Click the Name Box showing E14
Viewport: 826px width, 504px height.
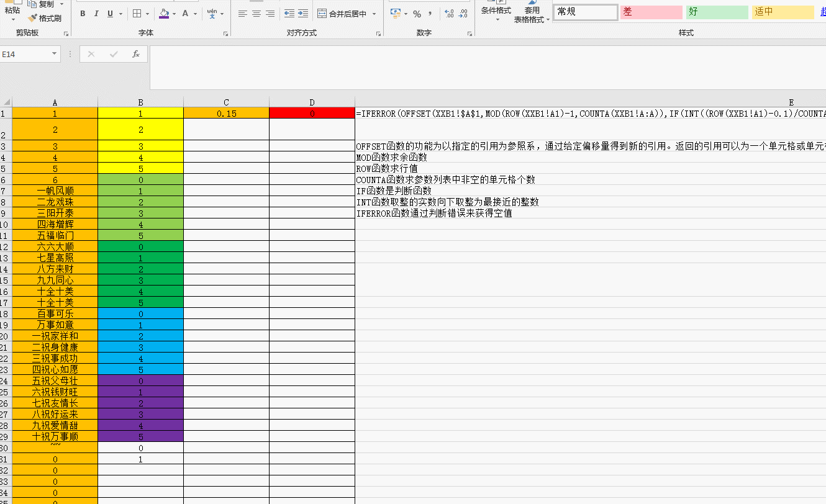[25, 54]
